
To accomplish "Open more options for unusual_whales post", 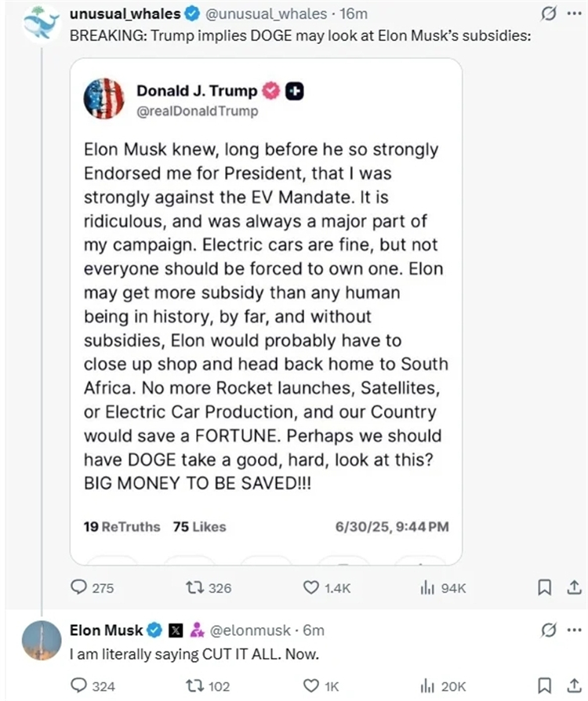I will coord(575,14).
